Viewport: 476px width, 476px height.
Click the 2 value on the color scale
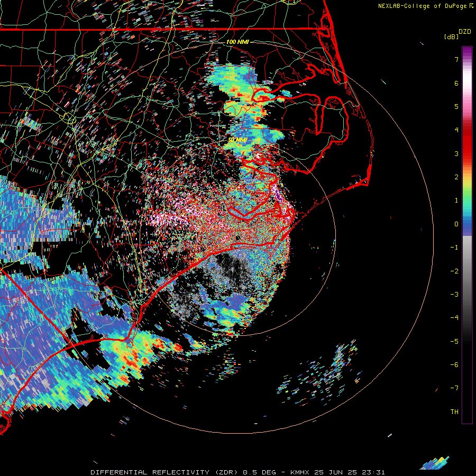coord(456,177)
